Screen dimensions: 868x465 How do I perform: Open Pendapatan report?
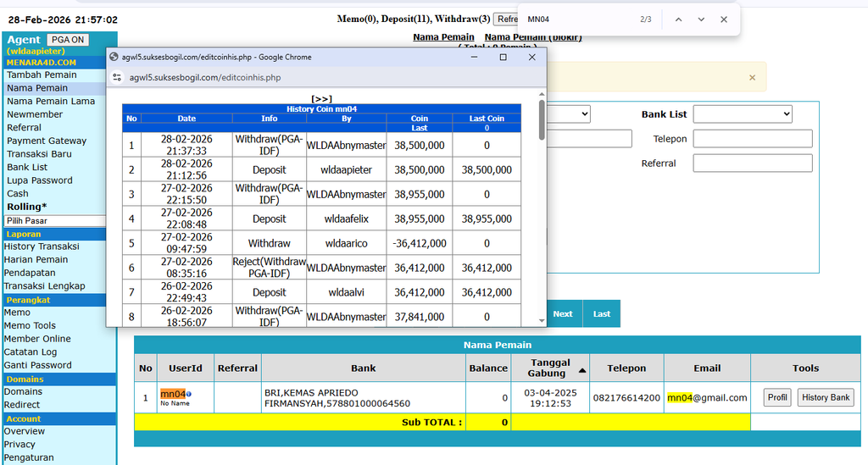(x=30, y=273)
